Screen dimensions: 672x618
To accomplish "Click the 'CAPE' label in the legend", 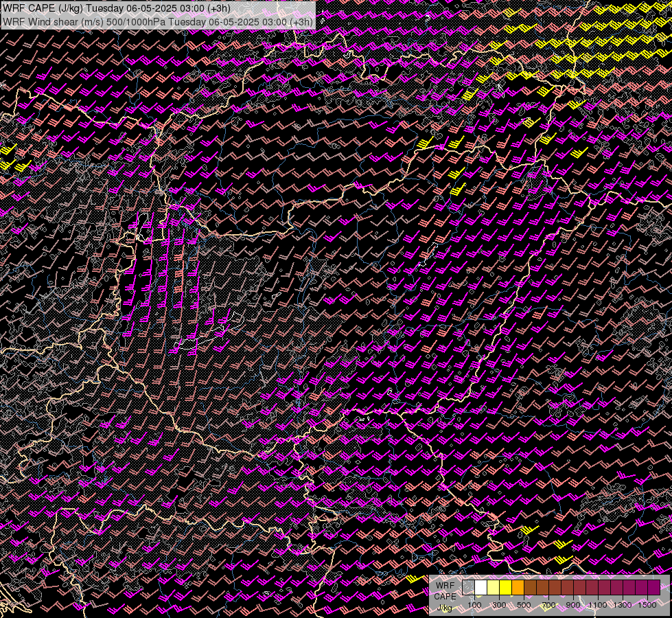I will click(x=445, y=597).
